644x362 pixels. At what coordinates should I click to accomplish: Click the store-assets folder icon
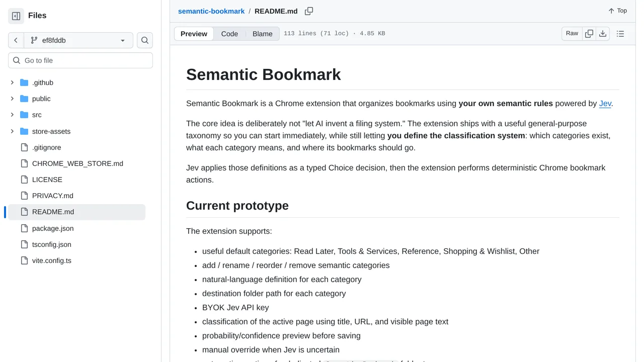tap(24, 131)
